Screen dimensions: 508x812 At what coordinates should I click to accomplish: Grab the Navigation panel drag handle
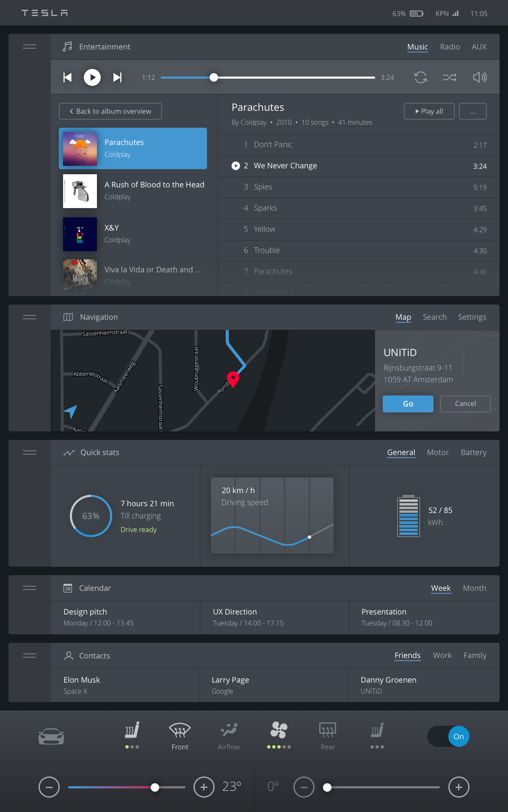pyautogui.click(x=30, y=317)
